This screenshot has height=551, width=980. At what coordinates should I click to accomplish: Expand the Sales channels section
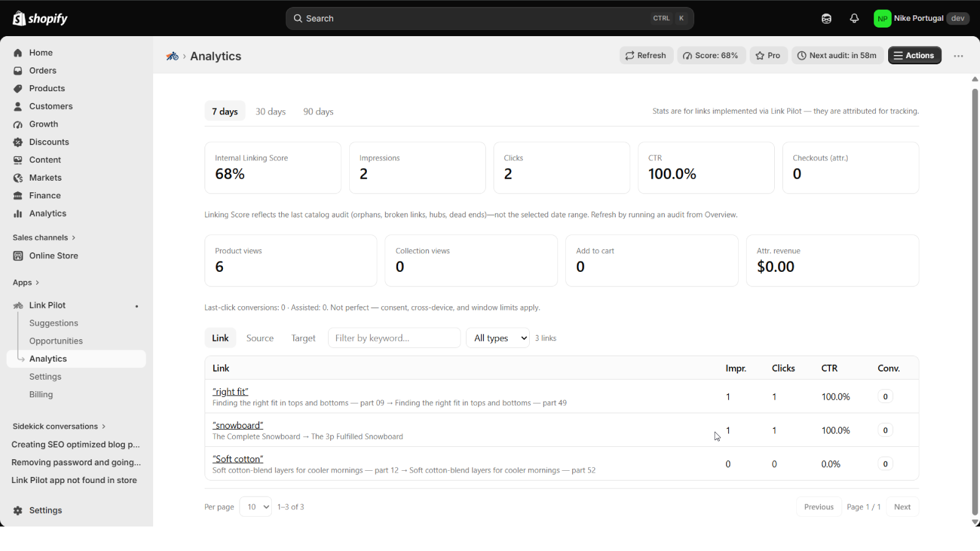point(44,238)
